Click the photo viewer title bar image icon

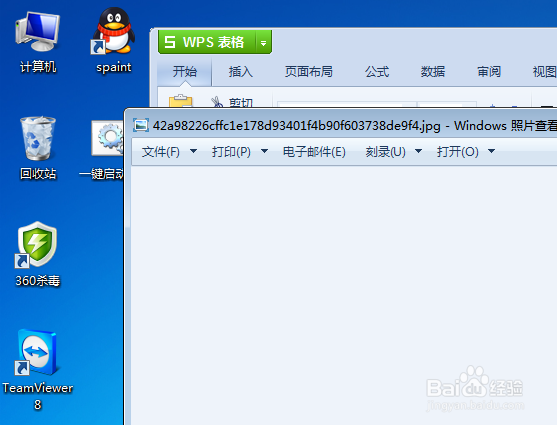(141, 125)
